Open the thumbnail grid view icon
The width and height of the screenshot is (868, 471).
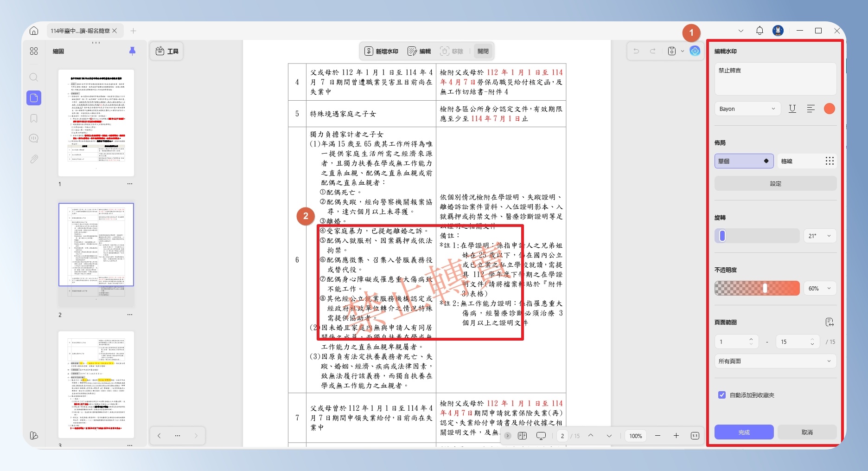(x=34, y=52)
